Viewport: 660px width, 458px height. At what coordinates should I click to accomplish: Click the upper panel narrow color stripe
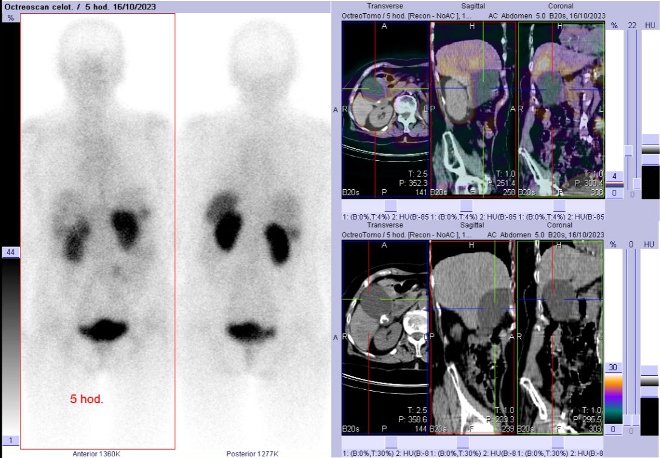point(615,184)
